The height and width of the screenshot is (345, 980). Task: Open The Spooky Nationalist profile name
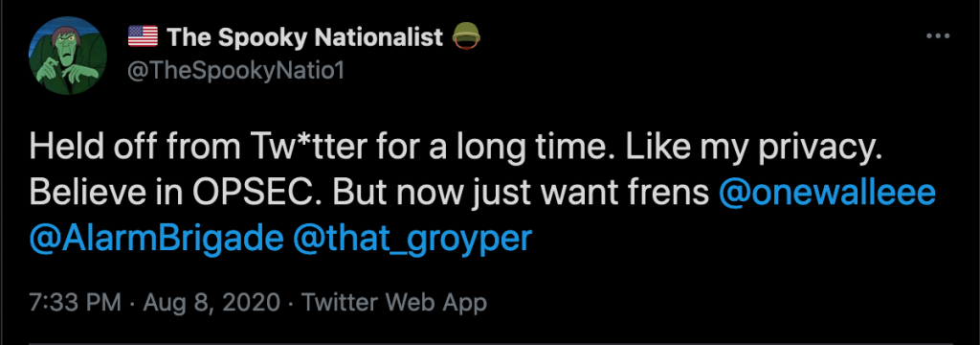coord(305,37)
